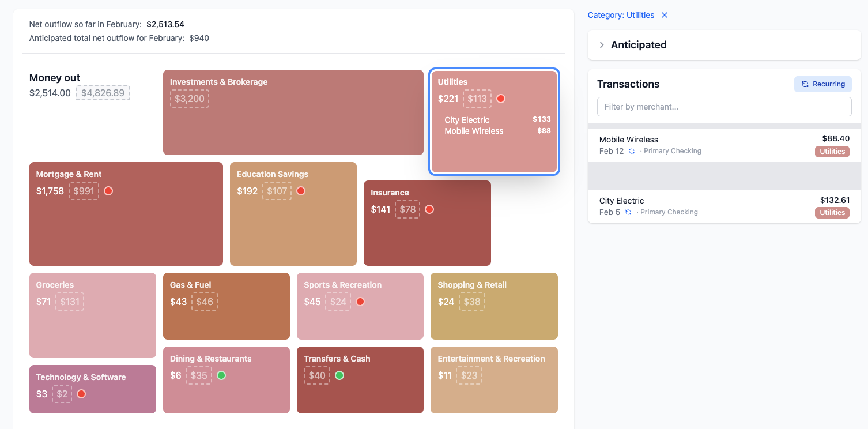Click the anticipated $4,826.89 Money out badge
The height and width of the screenshot is (429, 868).
tap(103, 93)
